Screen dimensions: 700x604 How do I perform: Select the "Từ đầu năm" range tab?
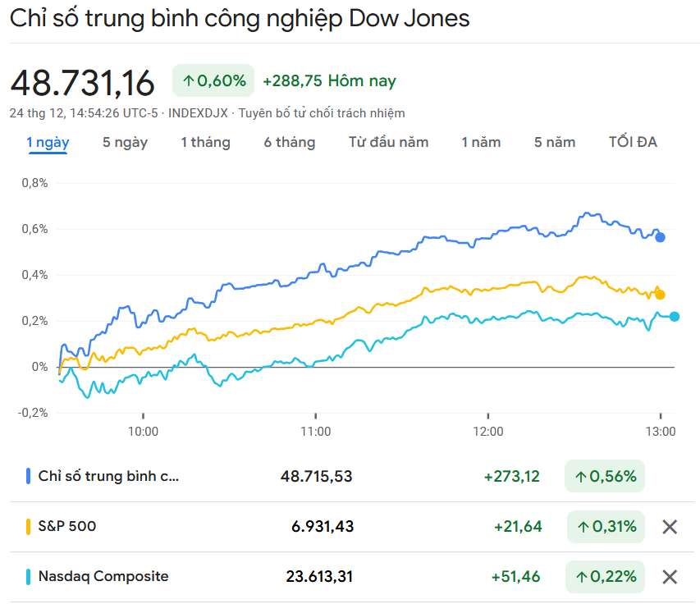point(388,142)
